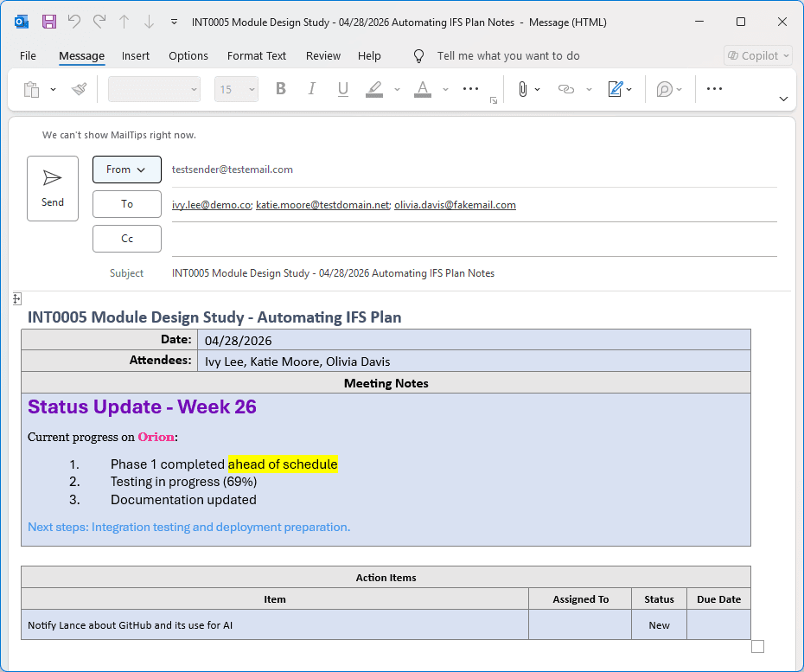Open the Options tab
The image size is (804, 672).
click(188, 55)
